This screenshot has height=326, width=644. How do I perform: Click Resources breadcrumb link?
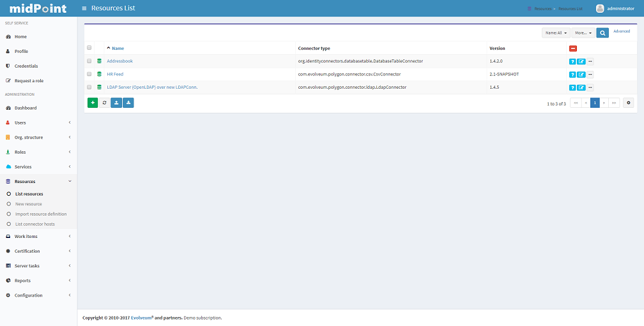[543, 8]
